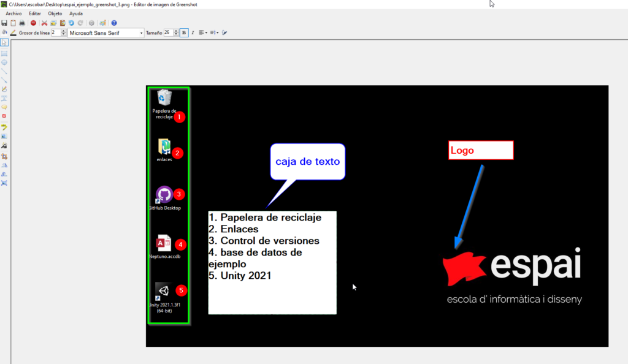Open the Objeto menu

(55, 13)
